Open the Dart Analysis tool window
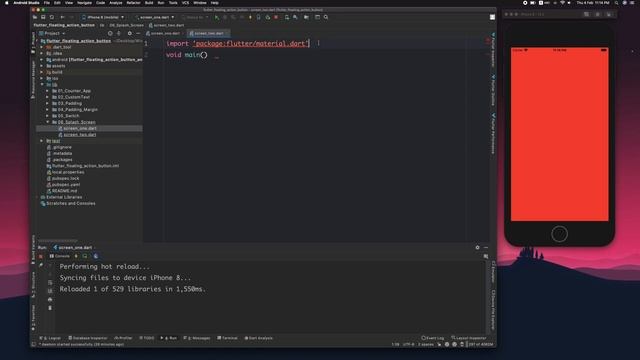This screenshot has height=360, width=640. coord(258,338)
